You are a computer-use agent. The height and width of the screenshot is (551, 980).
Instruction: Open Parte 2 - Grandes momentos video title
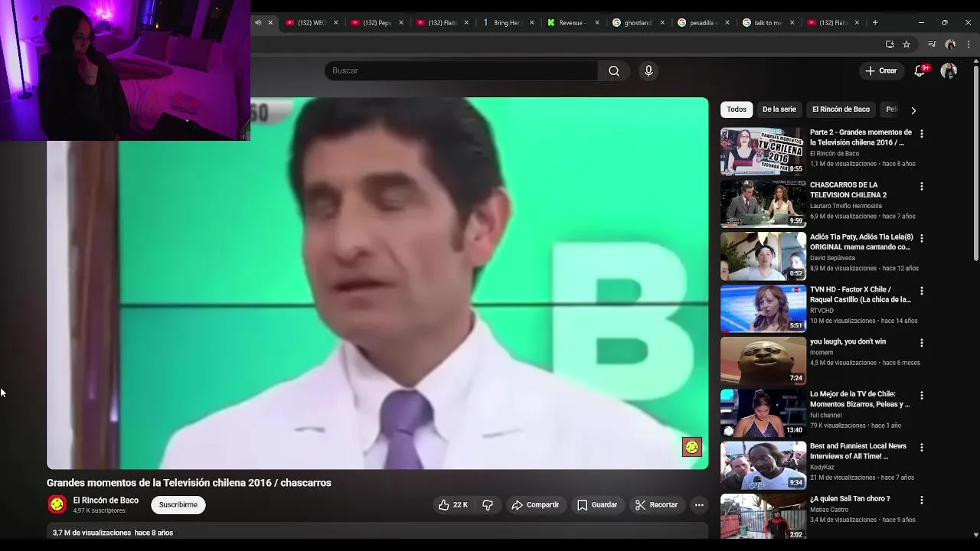(x=861, y=138)
